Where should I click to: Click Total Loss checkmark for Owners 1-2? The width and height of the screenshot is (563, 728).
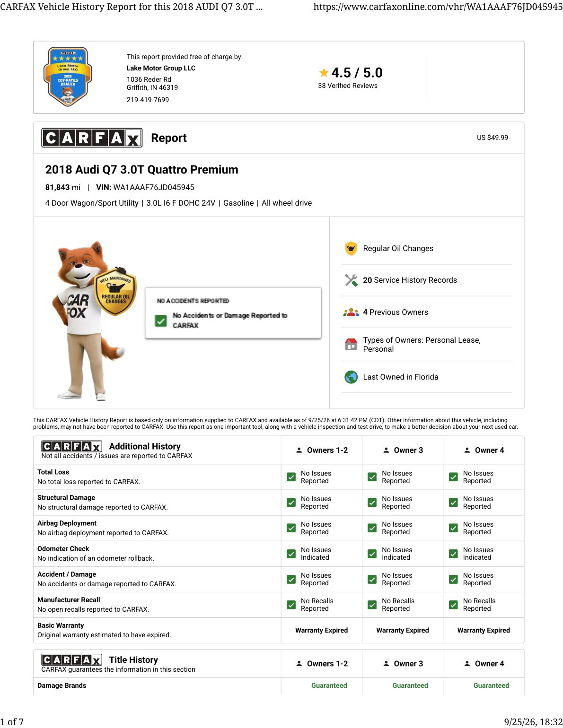click(x=291, y=477)
